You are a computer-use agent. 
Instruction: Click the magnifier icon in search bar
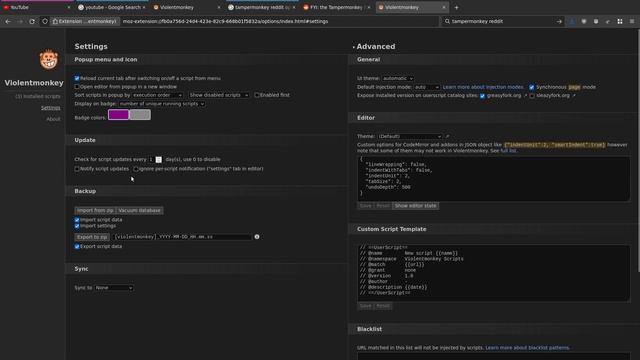point(447,21)
